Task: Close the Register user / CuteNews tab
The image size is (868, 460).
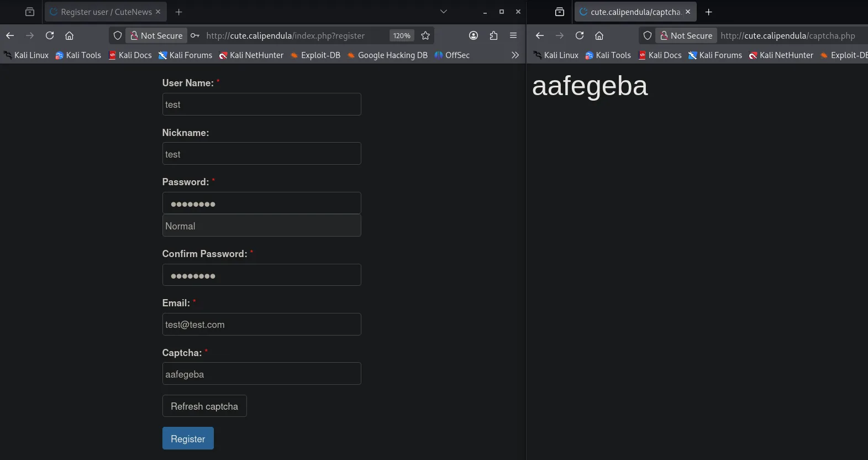Action: coord(158,12)
